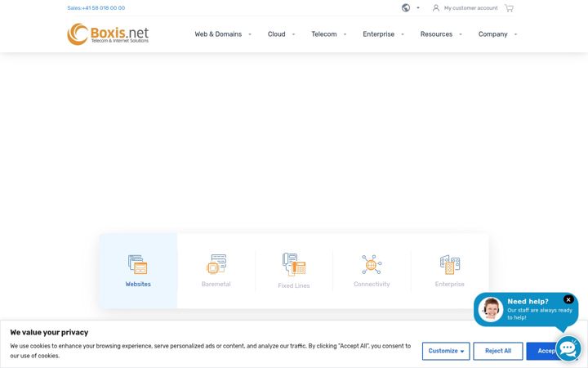Open the live chat bubble icon

568,349
